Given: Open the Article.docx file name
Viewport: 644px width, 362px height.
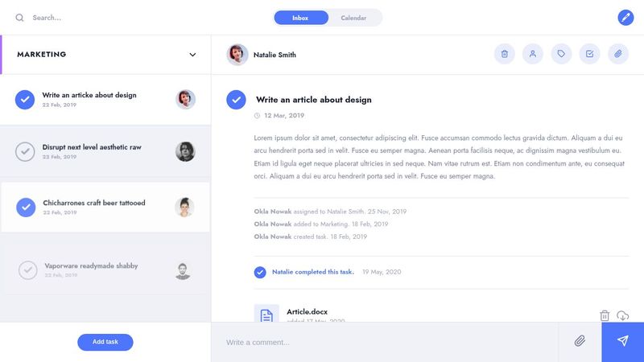Looking at the screenshot, I should (308, 311).
